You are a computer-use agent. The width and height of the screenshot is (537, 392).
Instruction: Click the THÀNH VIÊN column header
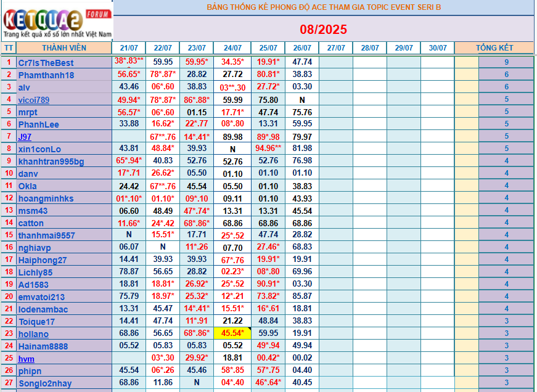[x=64, y=48]
